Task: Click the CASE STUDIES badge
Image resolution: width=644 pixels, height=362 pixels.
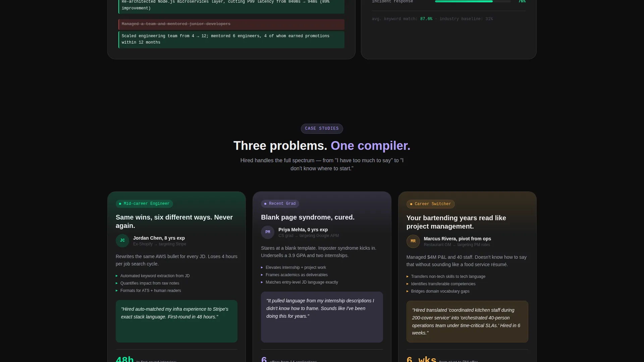Action: click(322, 129)
